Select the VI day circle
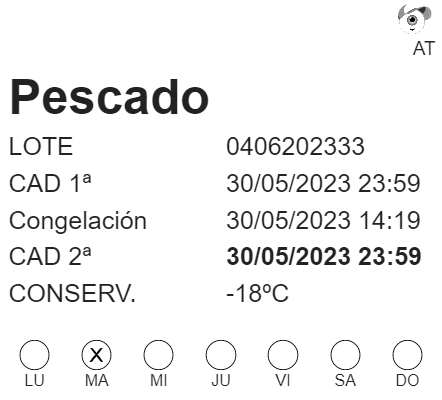Image resolution: width=442 pixels, height=400 pixels. (x=283, y=355)
